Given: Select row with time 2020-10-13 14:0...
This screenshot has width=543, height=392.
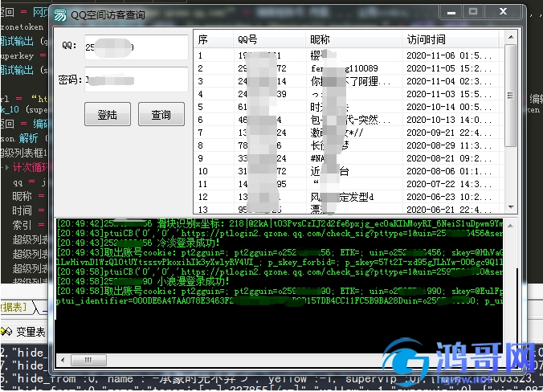Looking at the screenshot, I should coord(348,120).
